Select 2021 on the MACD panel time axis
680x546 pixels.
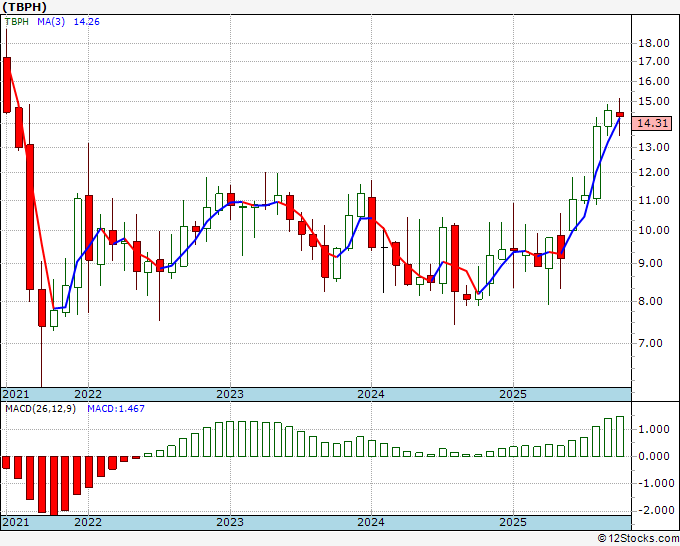(x=16, y=522)
